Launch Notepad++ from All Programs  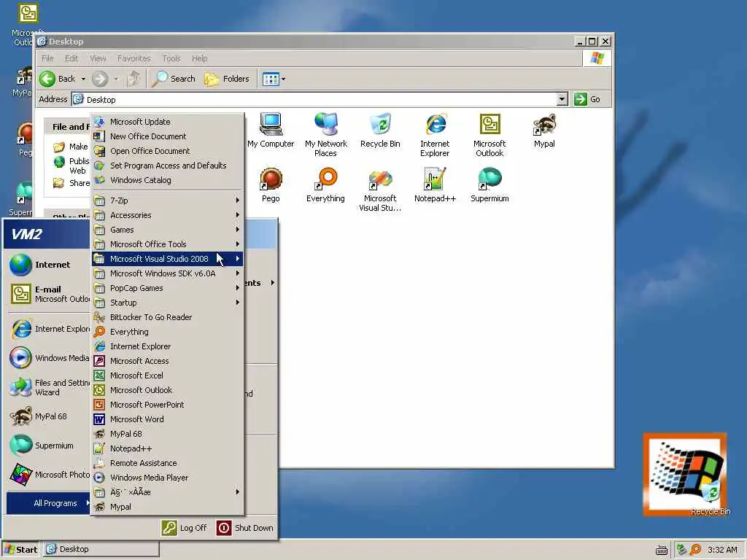click(x=168, y=448)
